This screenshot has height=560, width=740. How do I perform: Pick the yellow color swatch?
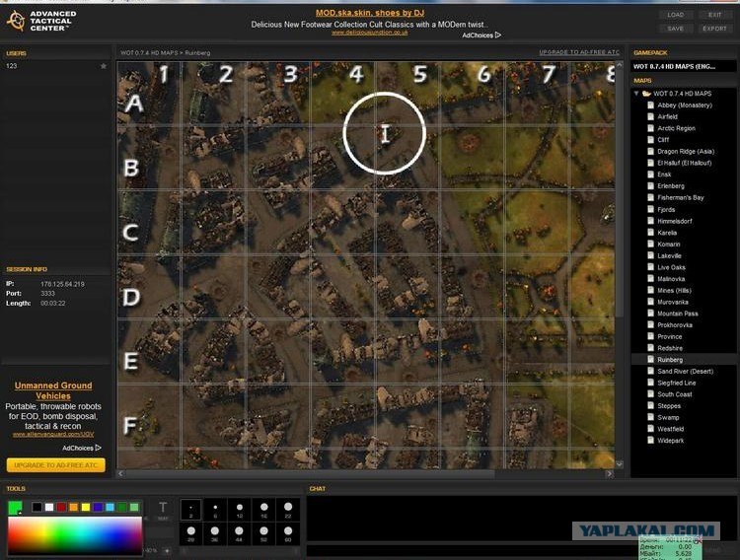[86, 507]
